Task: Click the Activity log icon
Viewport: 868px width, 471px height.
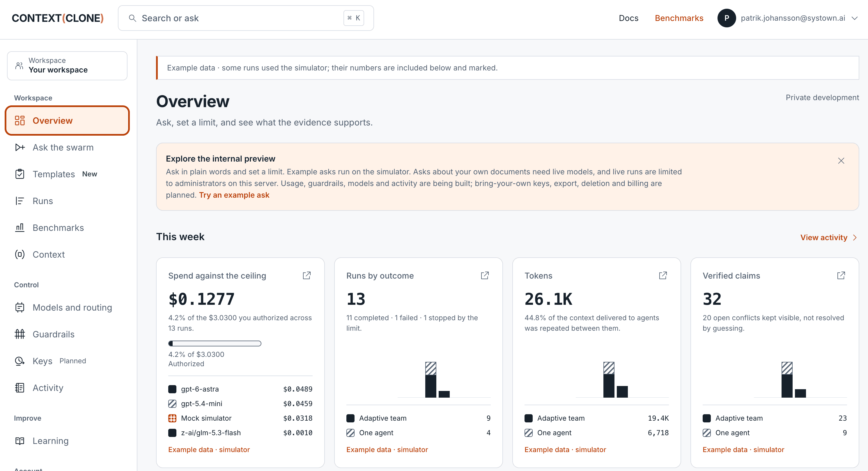Action: 20,388
